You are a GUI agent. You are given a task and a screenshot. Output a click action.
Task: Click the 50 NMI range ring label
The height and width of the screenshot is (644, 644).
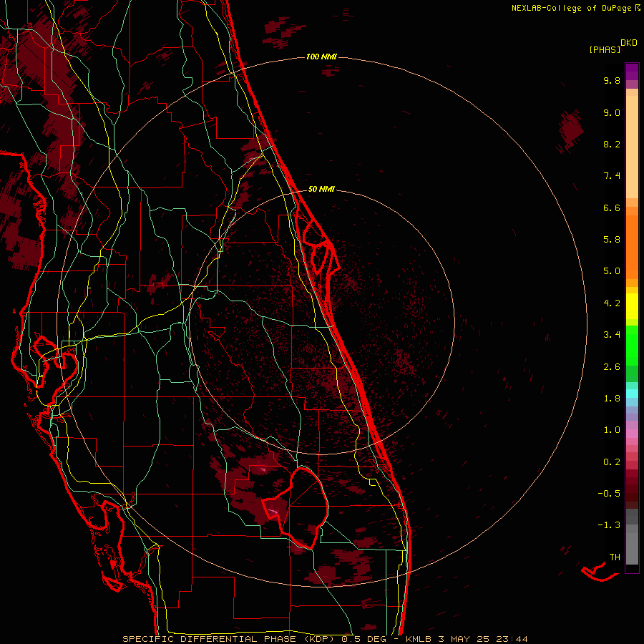coord(321,189)
